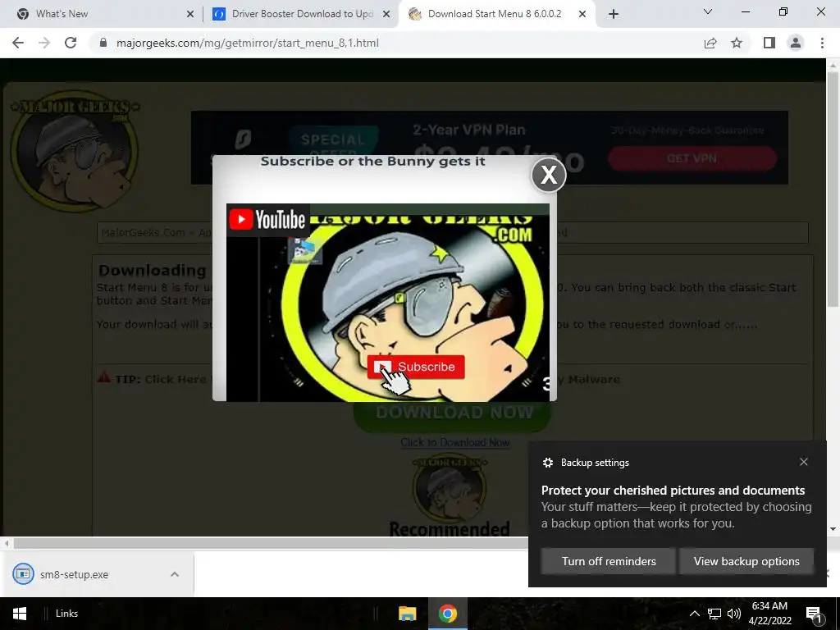
Task: Close the Download Start Menu 8 tab
Action: (x=582, y=14)
